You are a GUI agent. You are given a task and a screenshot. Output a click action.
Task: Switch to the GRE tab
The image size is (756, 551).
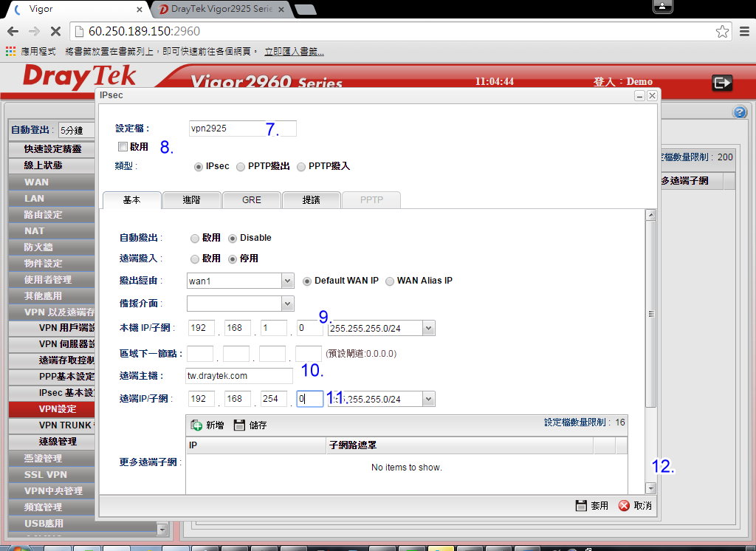251,200
